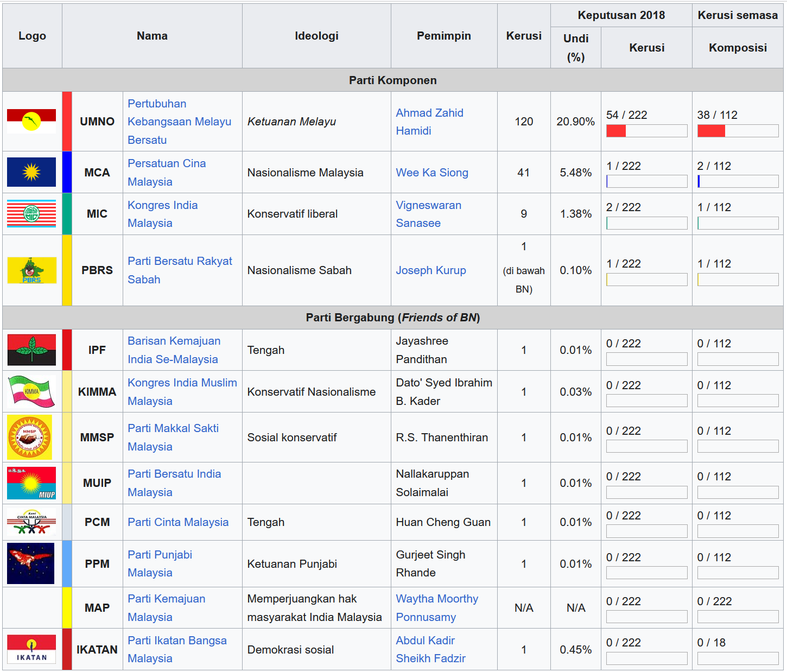Click the Pemimpin column header
Screen dimensions: 787x672
[444, 36]
